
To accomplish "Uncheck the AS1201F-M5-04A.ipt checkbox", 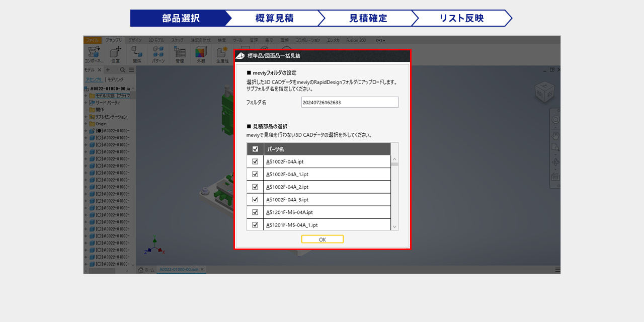I will (x=255, y=212).
